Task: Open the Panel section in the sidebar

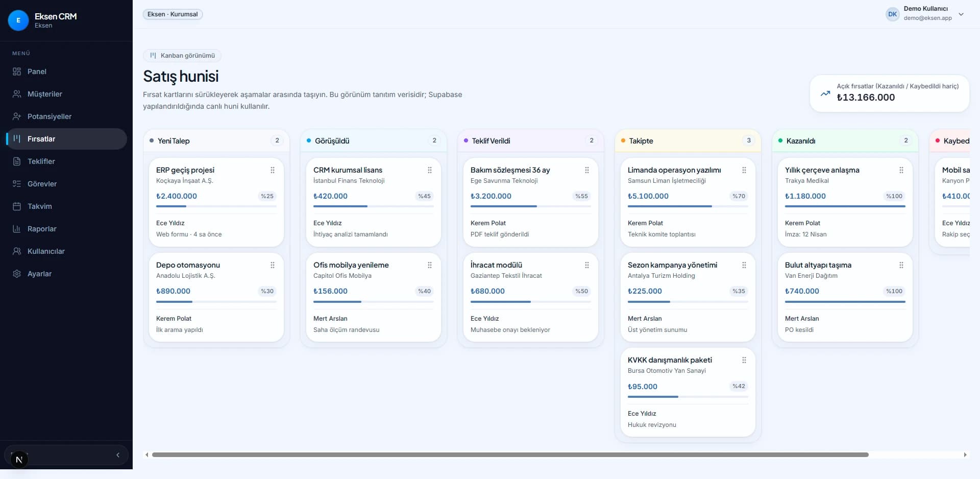Action: (x=37, y=71)
